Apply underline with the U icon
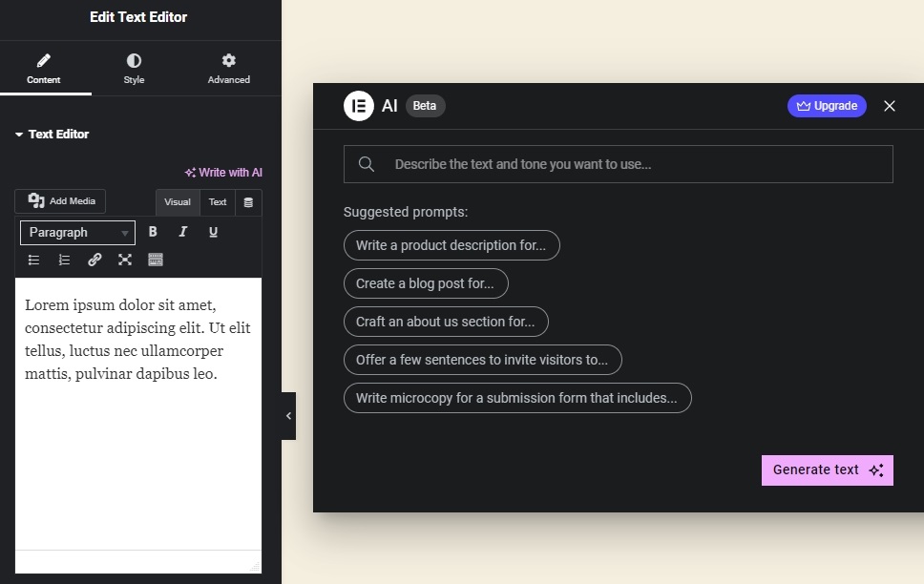Screen dimensions: 924x584 click(x=213, y=232)
